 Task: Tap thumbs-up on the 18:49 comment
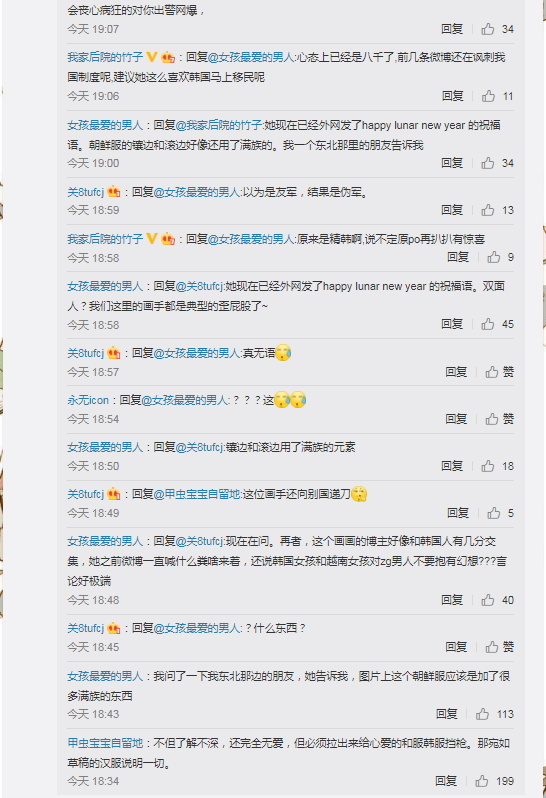pyautogui.click(x=493, y=513)
